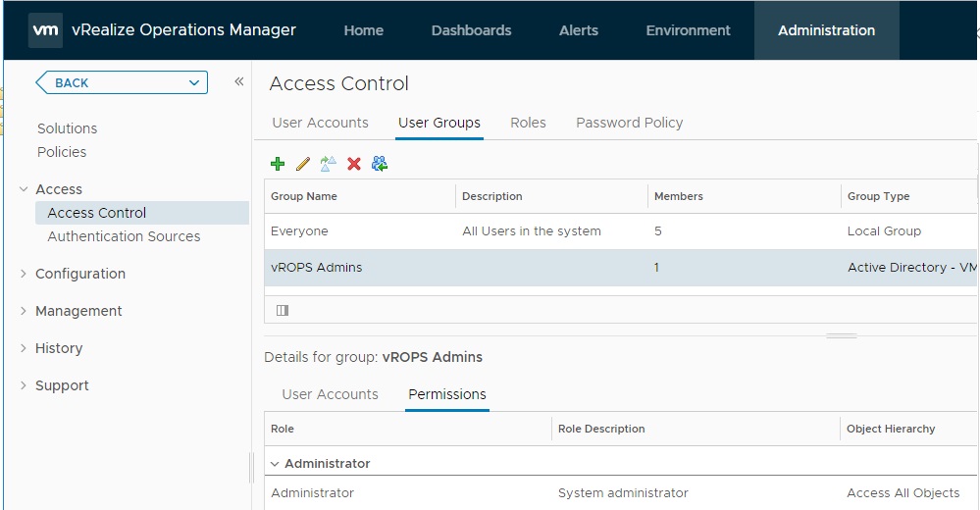Click the vRealize Operations Manager title
Viewport: 980px width, 510px height.
183,30
